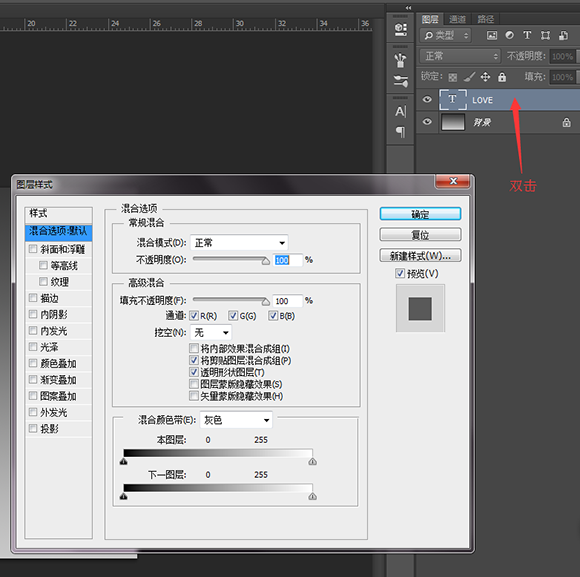Enable the 内阴影 checkbox

tap(33, 314)
